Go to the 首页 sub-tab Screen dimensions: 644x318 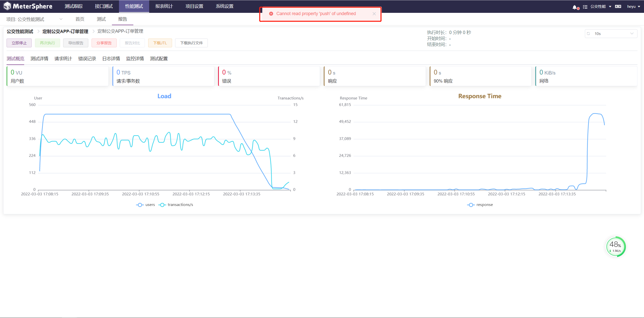click(x=80, y=19)
